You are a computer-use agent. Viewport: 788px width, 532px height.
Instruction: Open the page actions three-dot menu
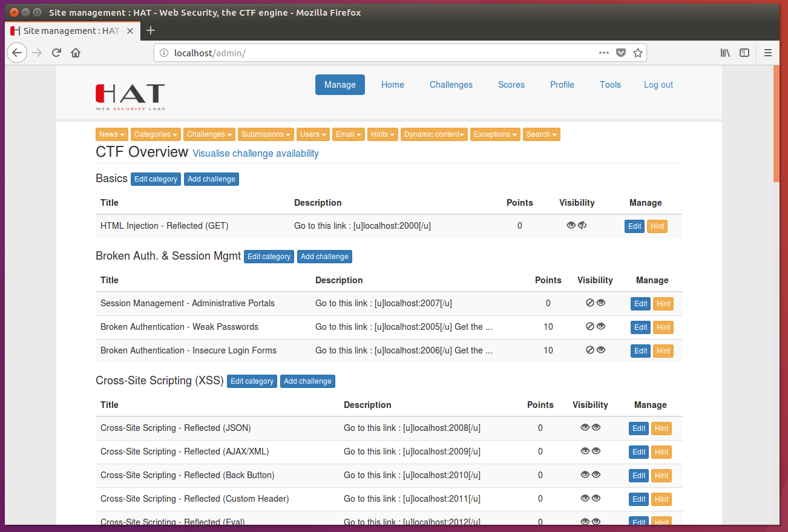coord(603,53)
